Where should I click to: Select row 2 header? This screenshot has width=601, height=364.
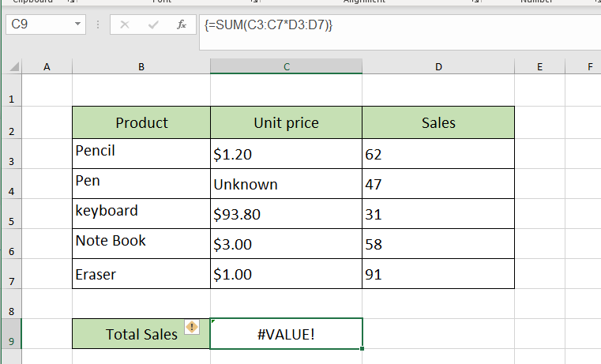(12, 122)
